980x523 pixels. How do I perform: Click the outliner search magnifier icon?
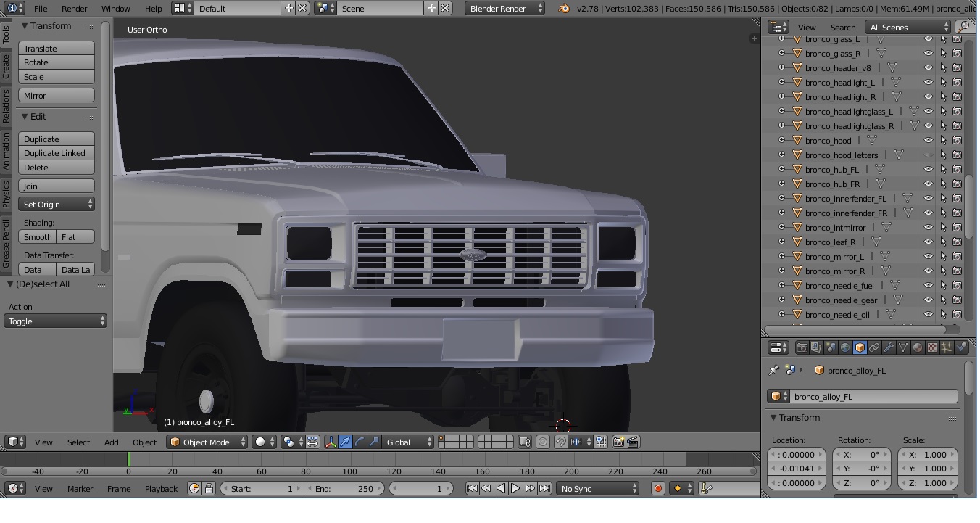coord(964,27)
